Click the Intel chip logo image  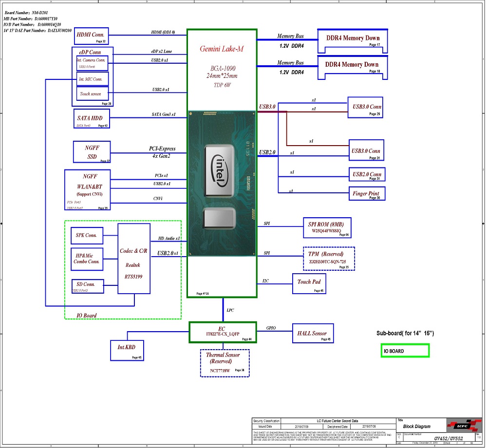(x=222, y=183)
